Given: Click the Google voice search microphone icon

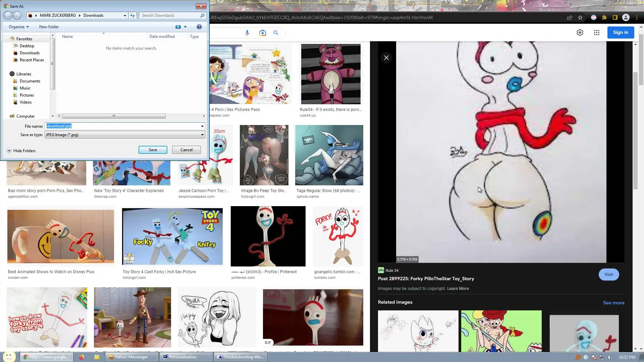Looking at the screenshot, I should [247, 33].
